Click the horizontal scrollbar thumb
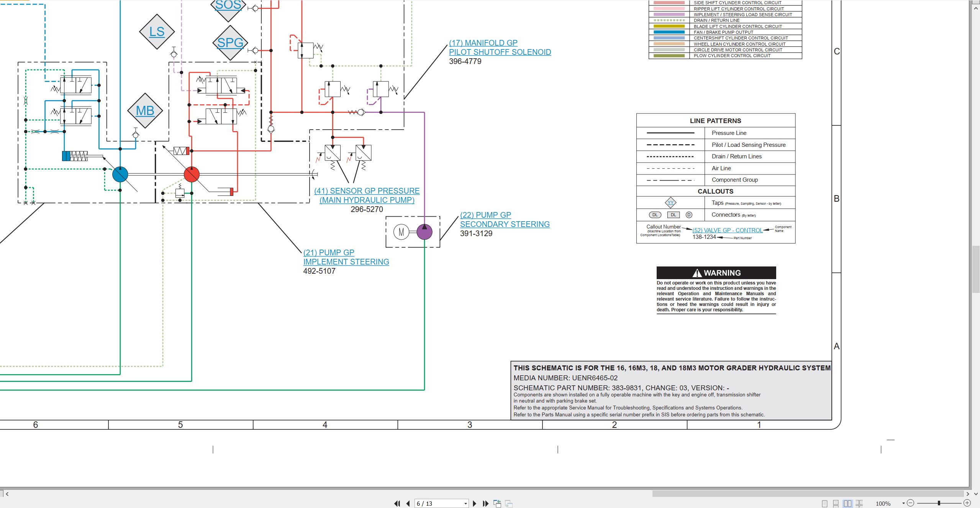The height and width of the screenshot is (508, 980). tap(808, 493)
